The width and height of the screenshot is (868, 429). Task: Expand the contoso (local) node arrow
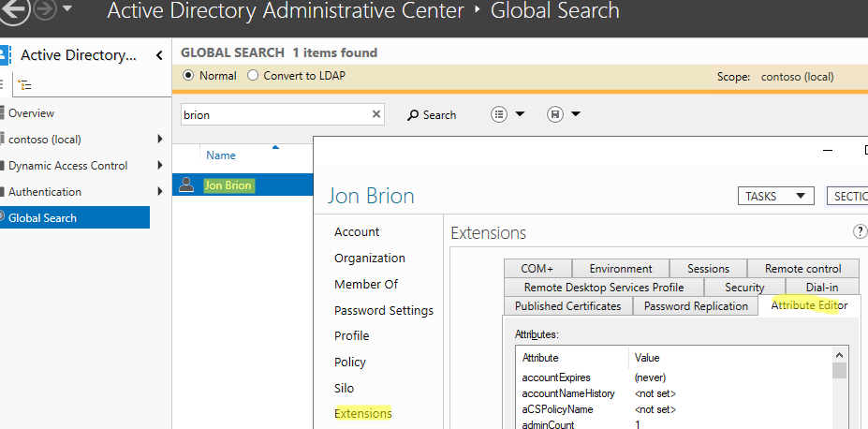160,139
